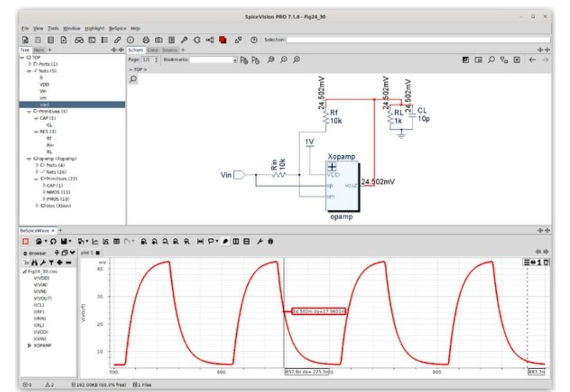
Task: Open the File menu
Action: click(25, 28)
